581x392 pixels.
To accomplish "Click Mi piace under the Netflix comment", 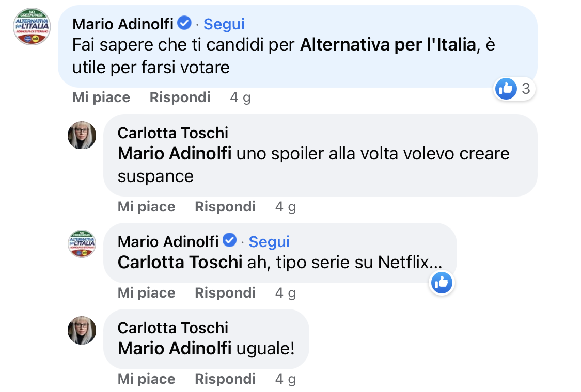I will click(x=146, y=293).
